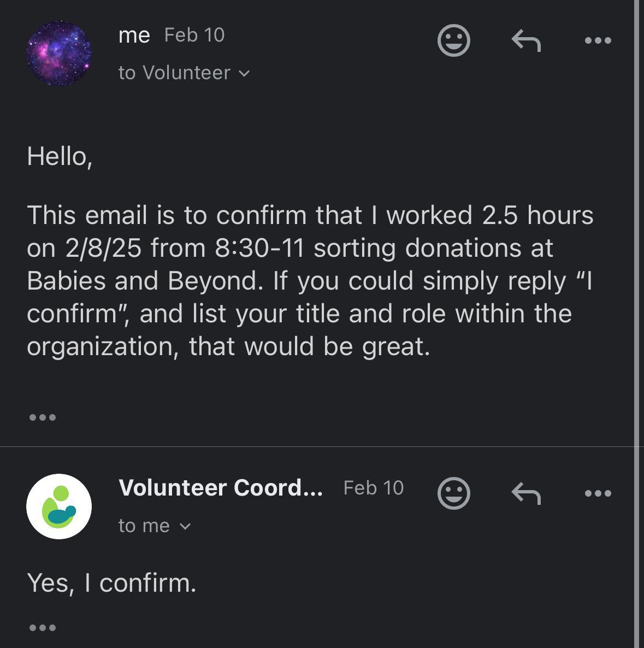Screen dimensions: 644x648
Task: Tap my galaxy profile avatar
Action: click(59, 53)
